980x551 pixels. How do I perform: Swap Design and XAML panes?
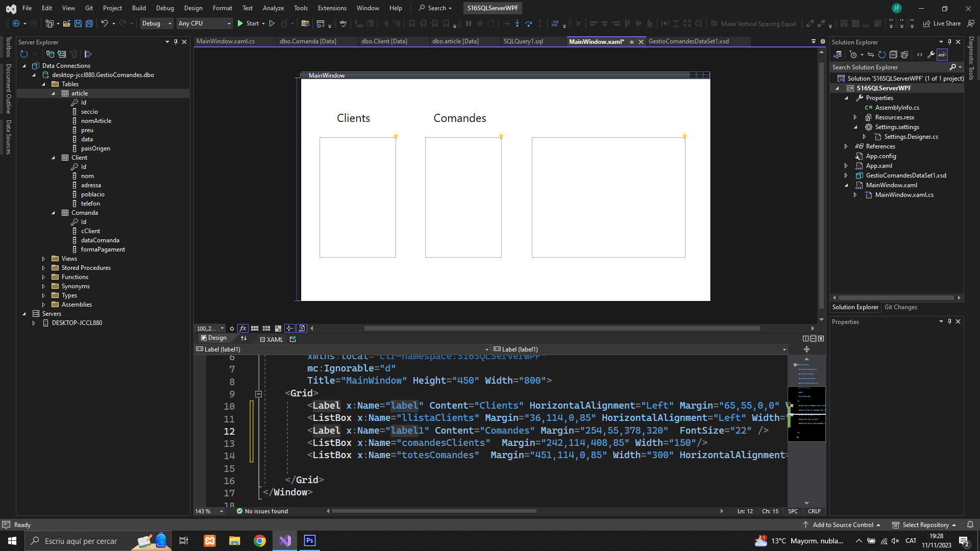243,338
